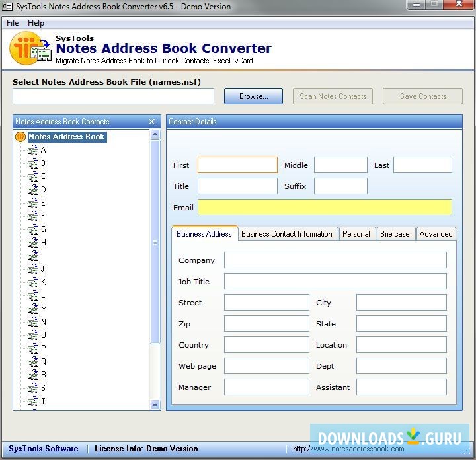
Task: Click the contact group icon beside letter A
Action: (33, 150)
